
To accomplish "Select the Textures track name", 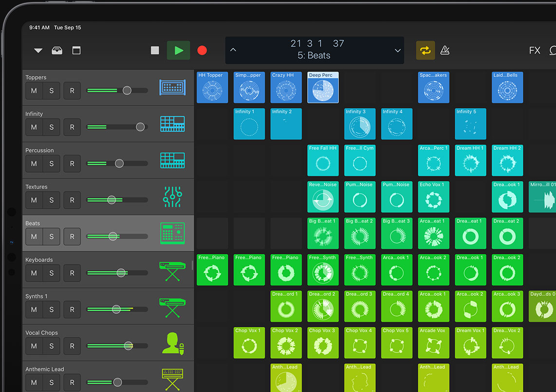I will [37, 187].
